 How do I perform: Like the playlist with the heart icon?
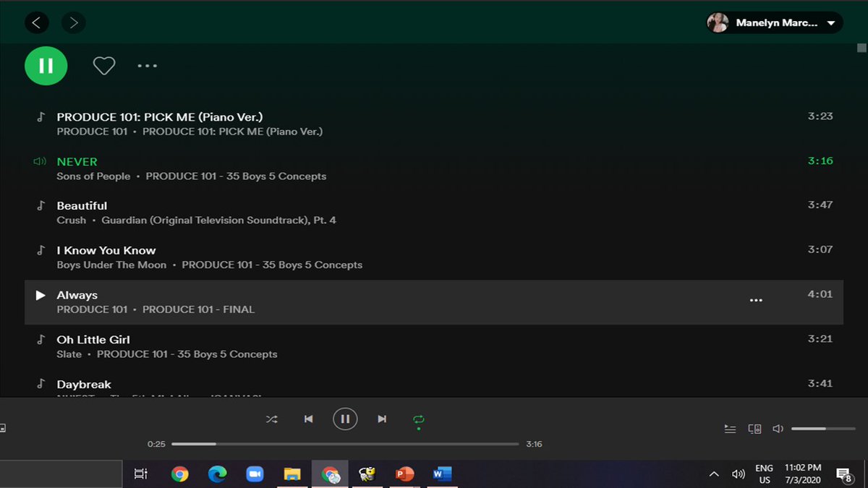(104, 66)
